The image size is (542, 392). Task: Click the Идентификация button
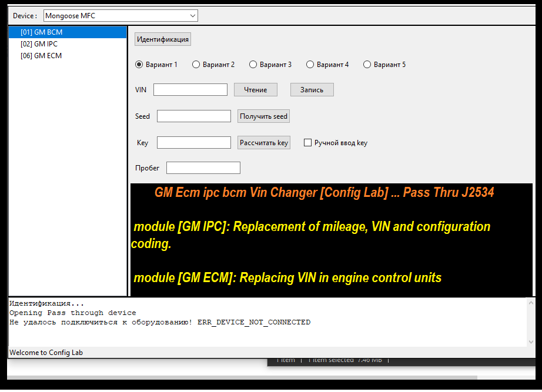[162, 39]
